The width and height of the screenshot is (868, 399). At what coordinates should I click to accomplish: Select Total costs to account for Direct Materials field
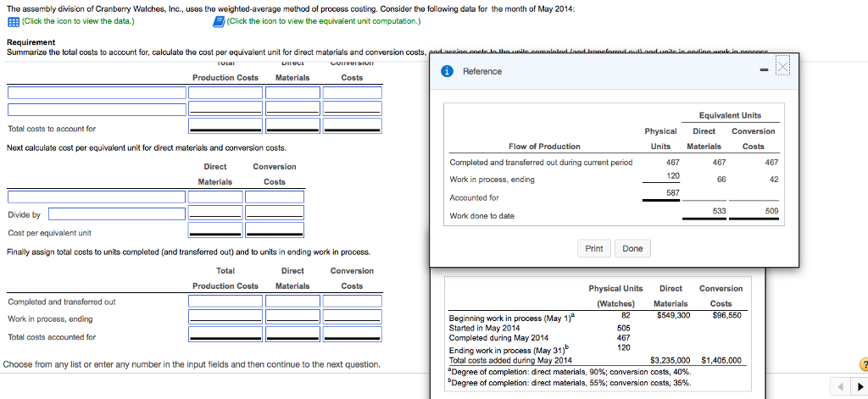[x=292, y=127]
